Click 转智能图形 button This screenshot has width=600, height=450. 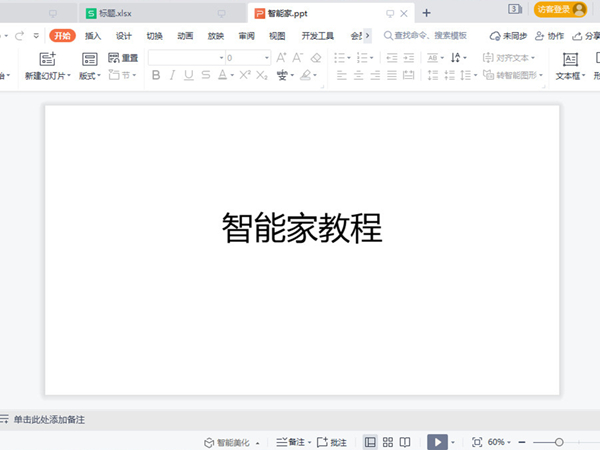(513, 75)
